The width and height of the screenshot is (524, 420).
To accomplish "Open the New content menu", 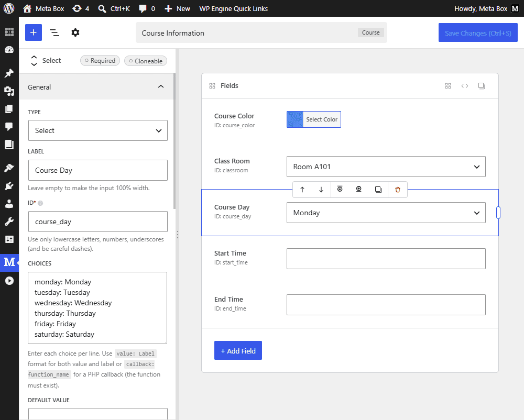I will [x=178, y=8].
